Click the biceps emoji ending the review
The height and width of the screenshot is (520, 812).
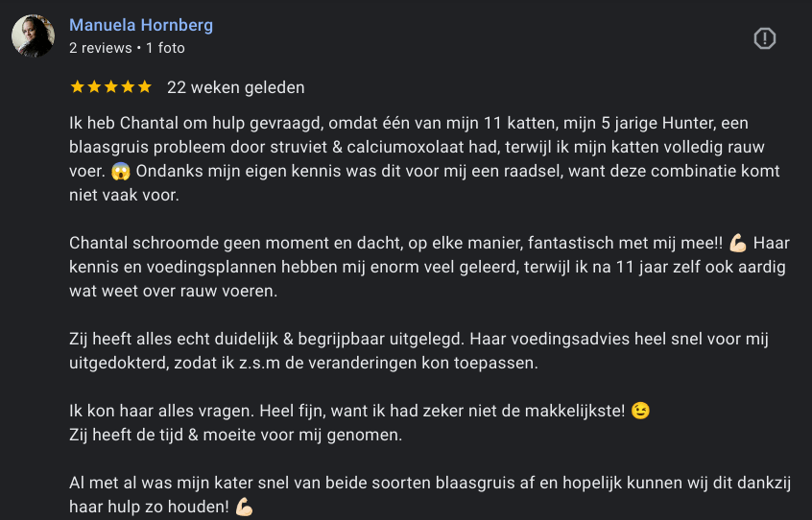pos(242,505)
